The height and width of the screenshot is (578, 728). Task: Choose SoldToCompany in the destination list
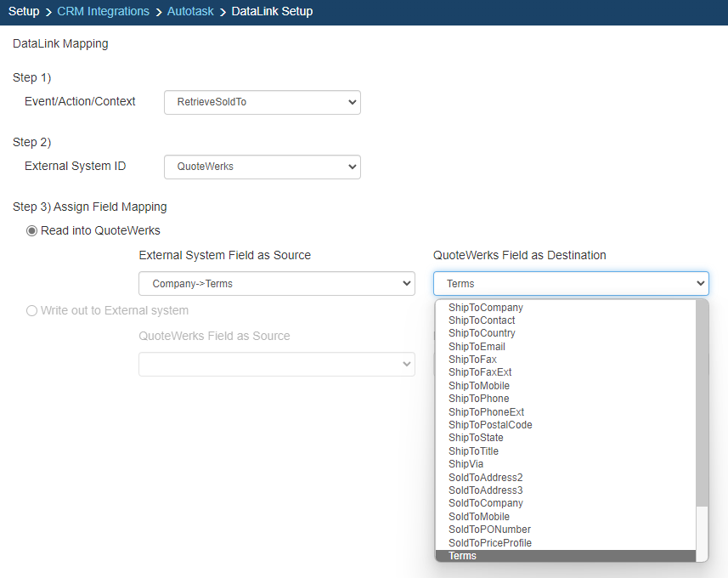tap(485, 503)
